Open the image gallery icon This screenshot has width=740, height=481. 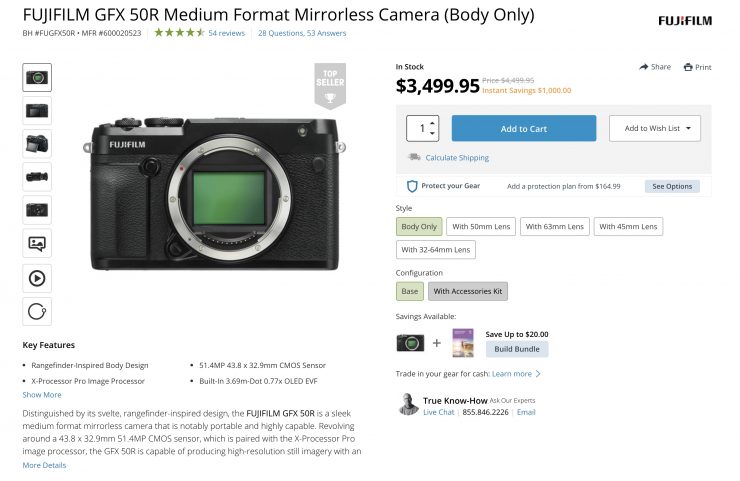coord(37,243)
